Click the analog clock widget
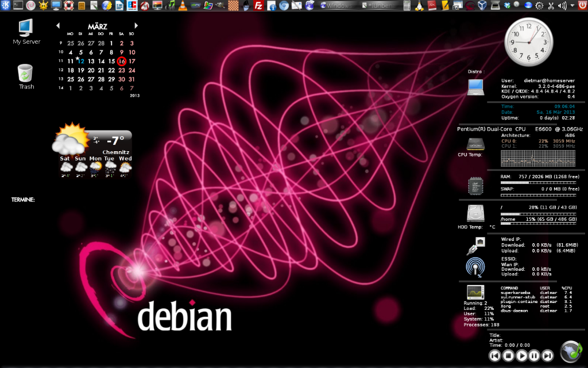Image resolution: width=588 pixels, height=368 pixels. point(529,42)
